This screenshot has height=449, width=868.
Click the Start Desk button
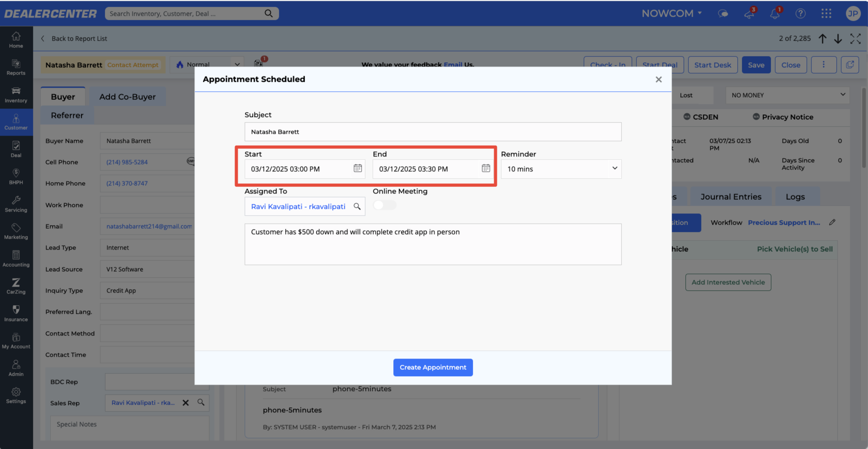(x=712, y=65)
